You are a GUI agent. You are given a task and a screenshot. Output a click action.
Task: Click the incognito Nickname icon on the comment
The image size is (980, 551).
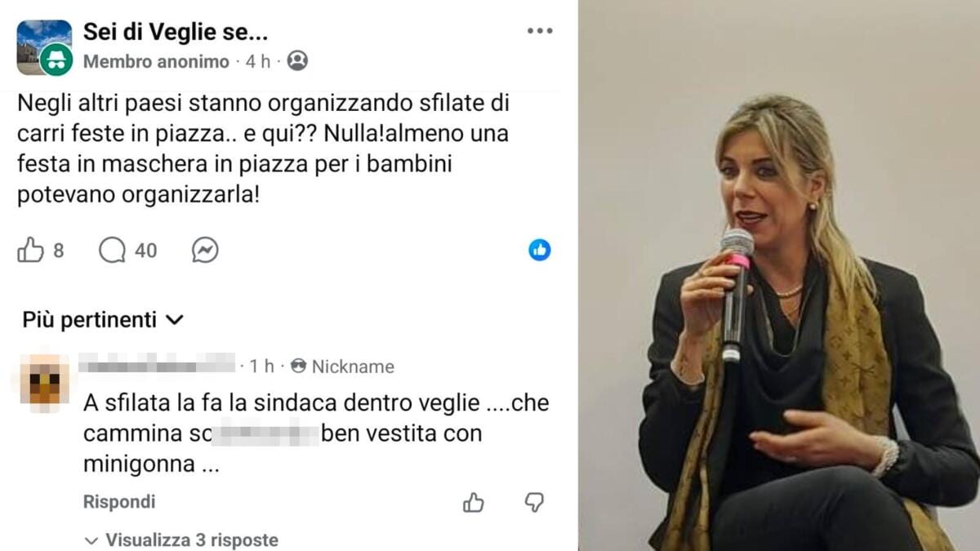coord(296,366)
